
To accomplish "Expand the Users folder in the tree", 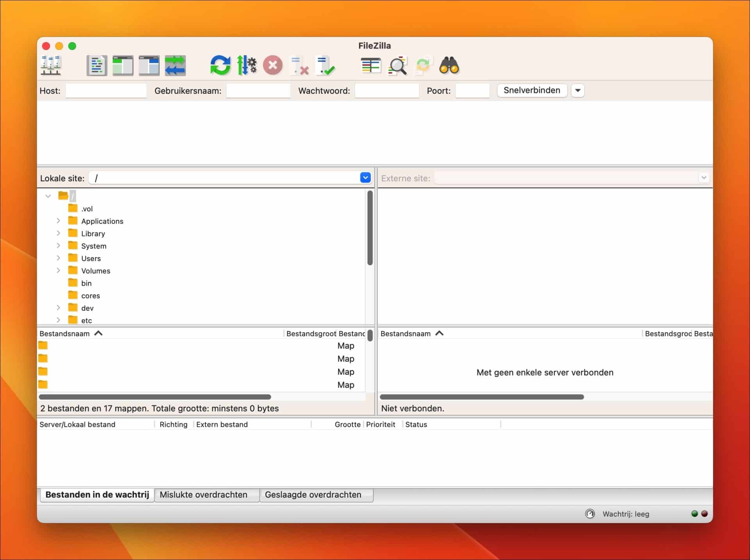I will pyautogui.click(x=59, y=258).
